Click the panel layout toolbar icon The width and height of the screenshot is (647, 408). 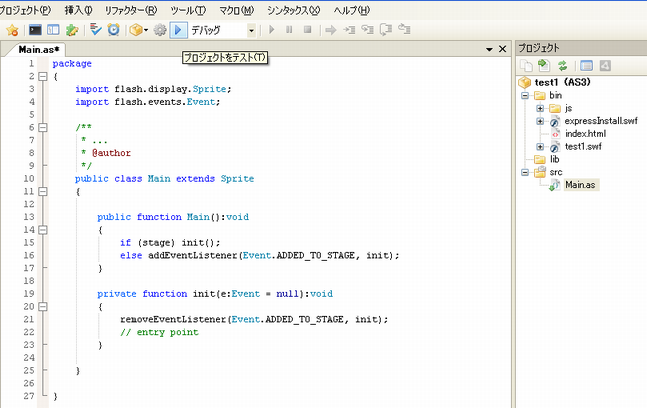(53, 30)
